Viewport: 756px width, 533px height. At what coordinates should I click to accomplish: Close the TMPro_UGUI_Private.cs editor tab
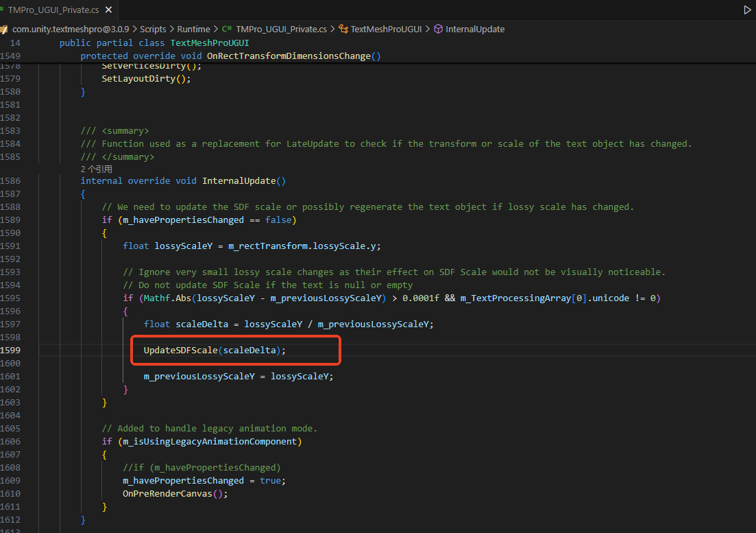pos(108,10)
